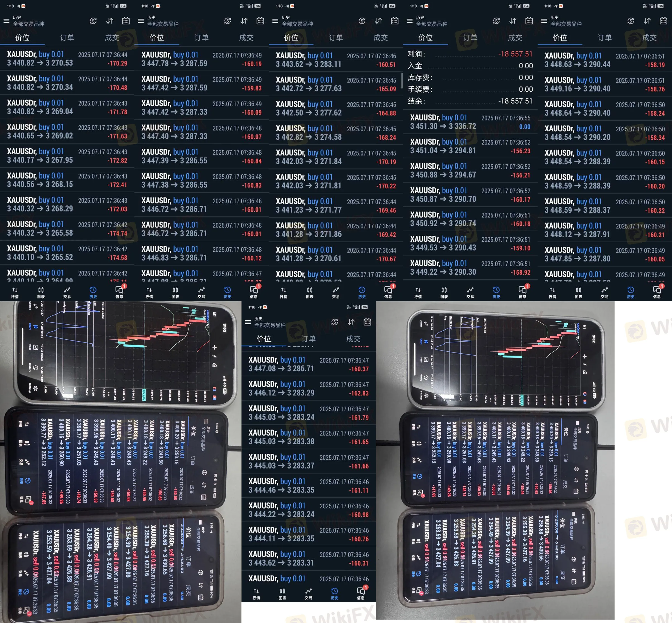Switch to 订单 tab above the 利润 summary

(x=470, y=37)
